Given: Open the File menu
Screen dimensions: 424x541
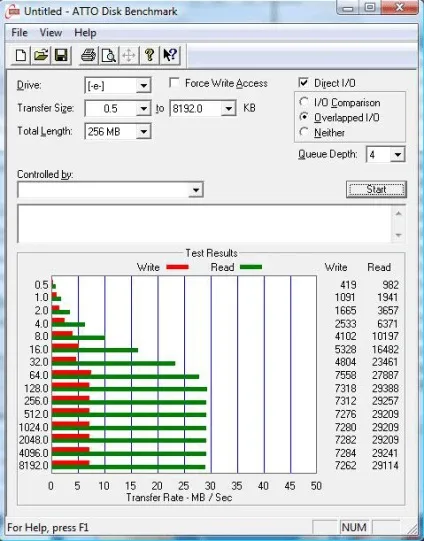Looking at the screenshot, I should 19,33.
